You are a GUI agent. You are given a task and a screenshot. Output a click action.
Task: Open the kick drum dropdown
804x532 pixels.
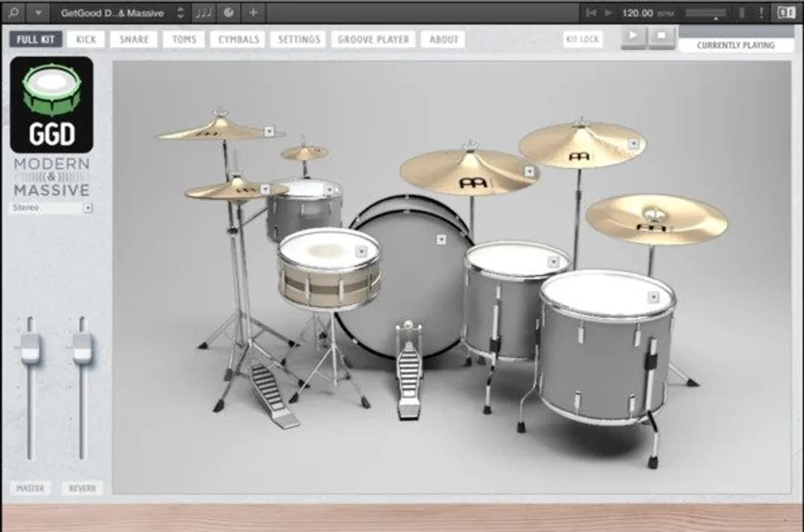coord(441,240)
